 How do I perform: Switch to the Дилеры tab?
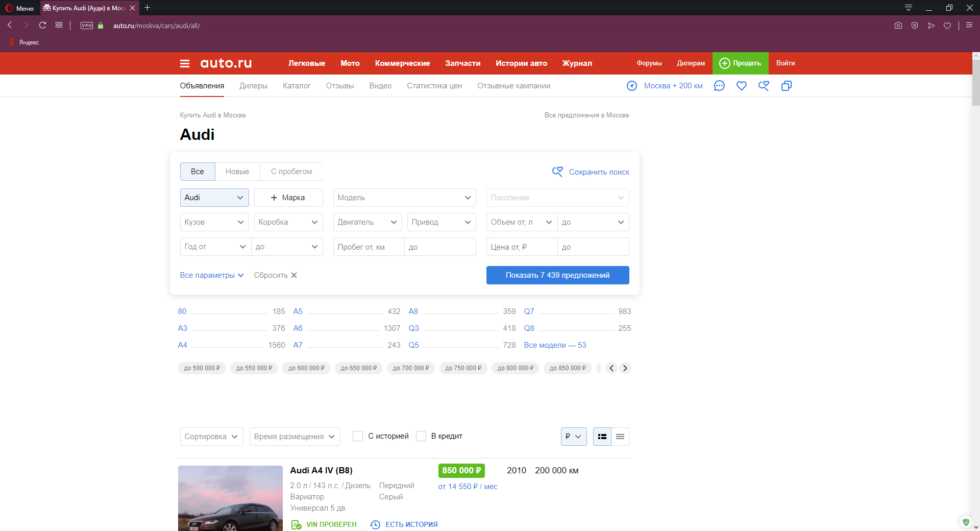point(253,86)
